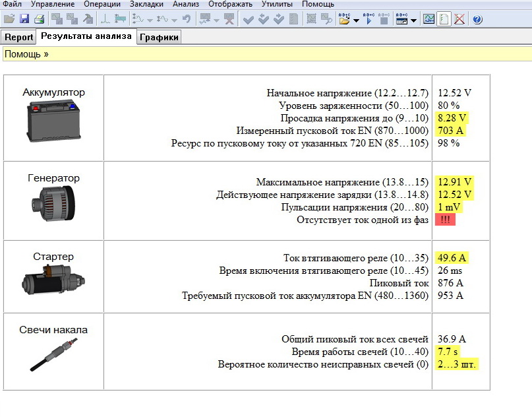Image resolution: width=532 pixels, height=417 pixels.
Task: Switch to the Графики tab
Action: point(159,38)
